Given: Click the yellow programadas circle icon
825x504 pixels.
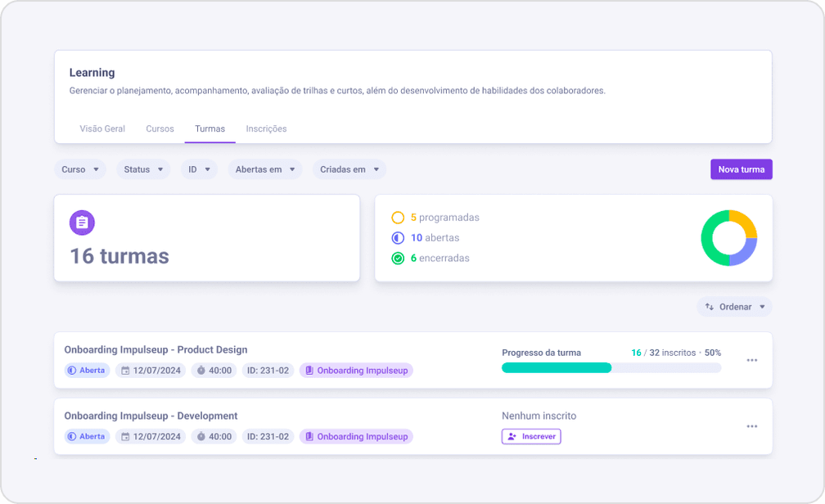Looking at the screenshot, I should tap(398, 218).
